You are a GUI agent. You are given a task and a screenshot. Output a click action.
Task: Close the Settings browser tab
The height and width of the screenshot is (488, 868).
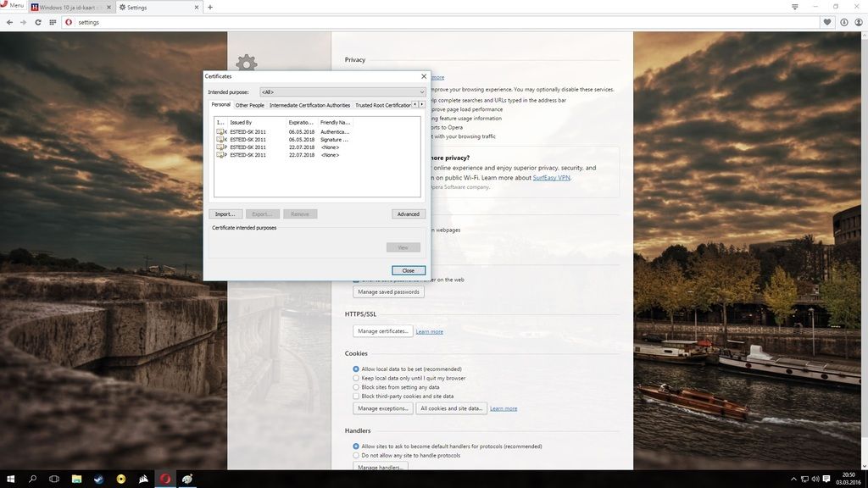(x=197, y=7)
